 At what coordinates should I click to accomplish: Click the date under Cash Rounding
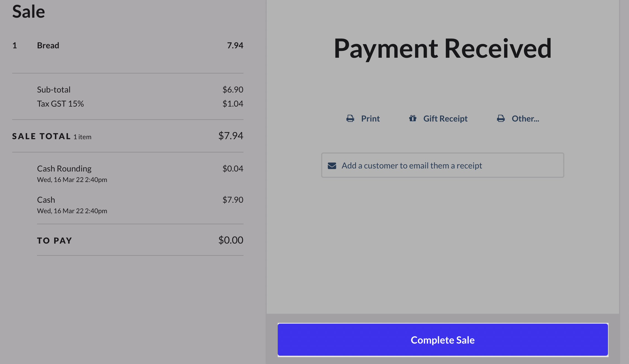click(72, 180)
